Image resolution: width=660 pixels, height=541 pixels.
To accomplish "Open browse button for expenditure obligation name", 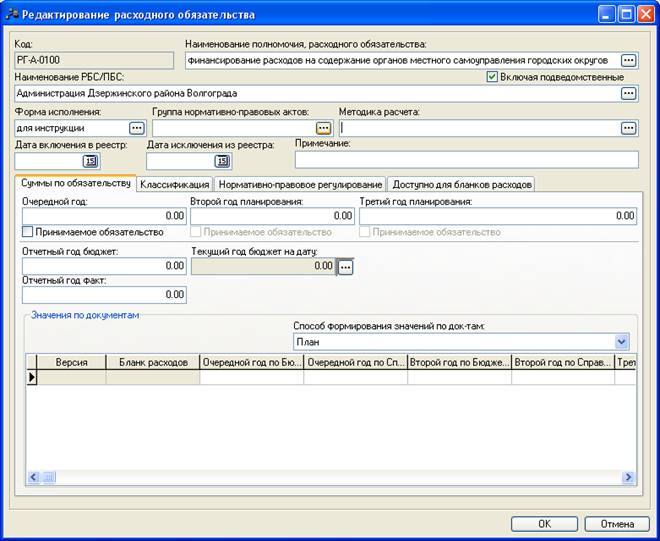I will (628, 60).
